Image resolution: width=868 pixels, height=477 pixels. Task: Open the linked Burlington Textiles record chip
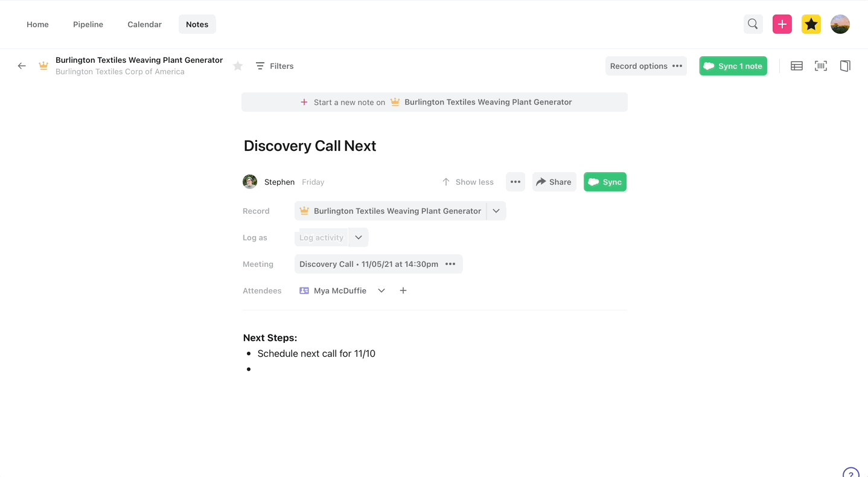(391, 211)
